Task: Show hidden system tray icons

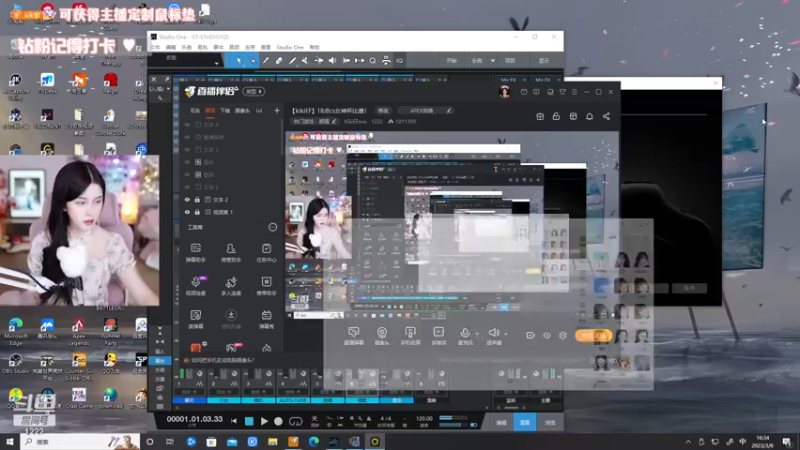Action: 688,442
